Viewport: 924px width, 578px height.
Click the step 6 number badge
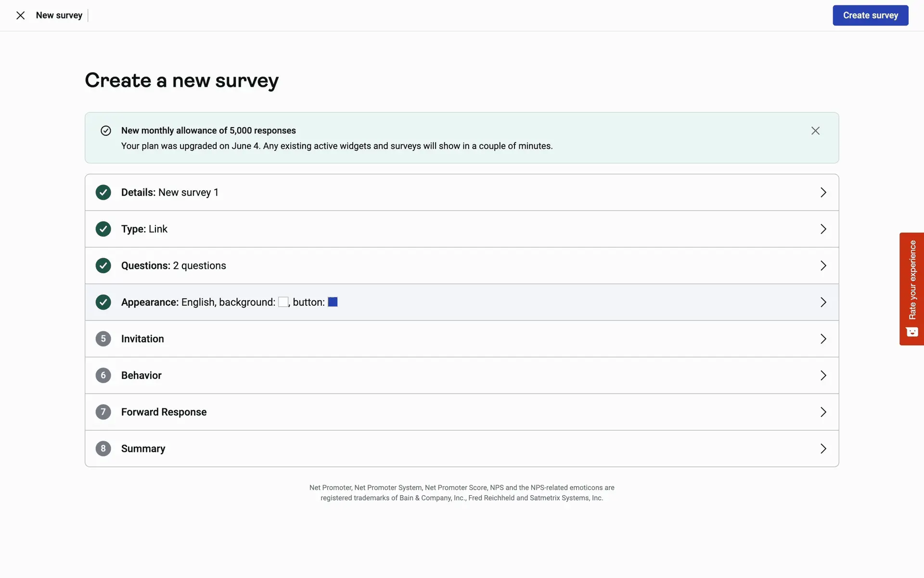pos(103,375)
